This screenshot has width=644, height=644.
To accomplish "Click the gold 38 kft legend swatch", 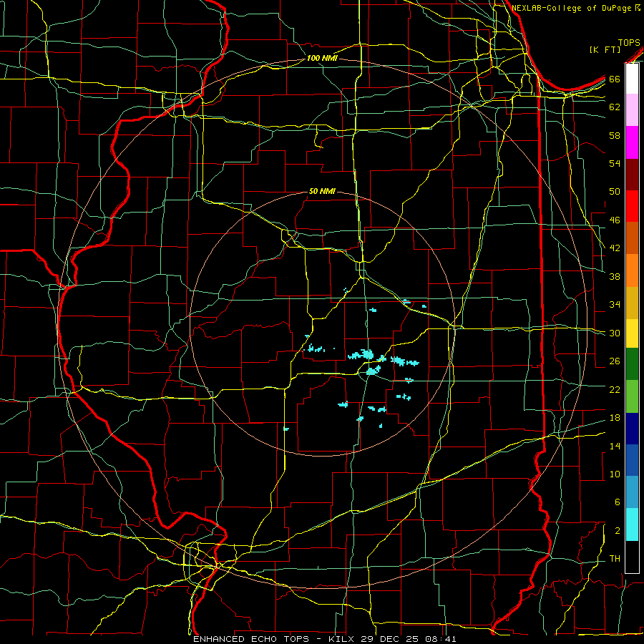I will point(632,303).
